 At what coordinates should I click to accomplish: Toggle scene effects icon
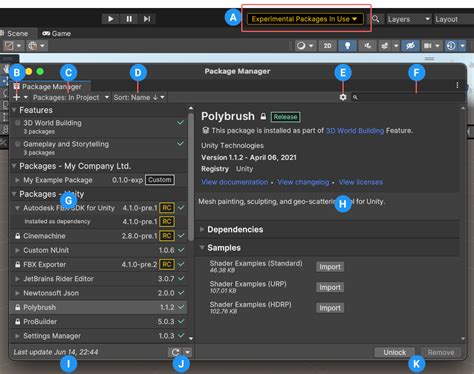(385, 46)
